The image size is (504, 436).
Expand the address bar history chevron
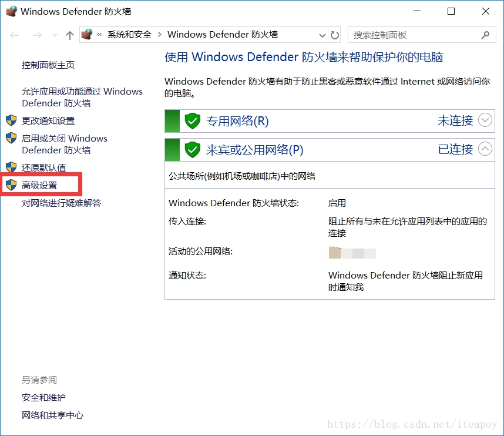coord(322,35)
